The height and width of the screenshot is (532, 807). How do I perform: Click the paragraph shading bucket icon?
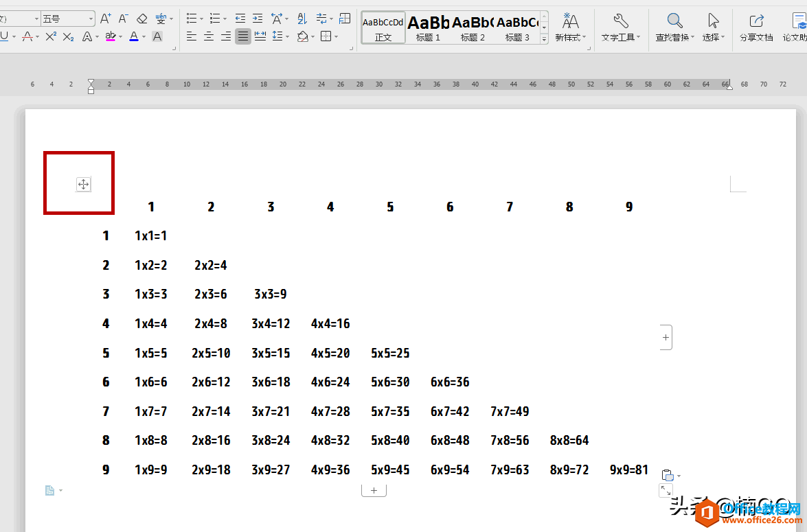click(303, 36)
